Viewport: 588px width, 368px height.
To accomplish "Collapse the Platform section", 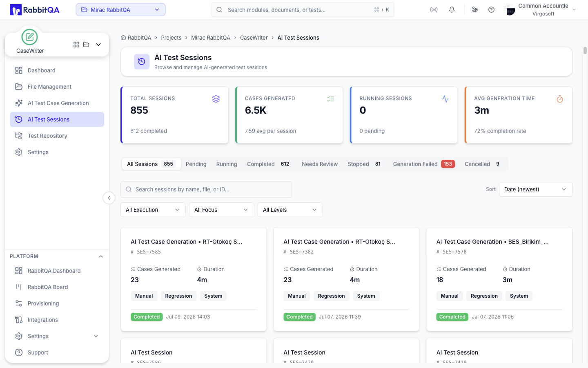I will pyautogui.click(x=101, y=256).
